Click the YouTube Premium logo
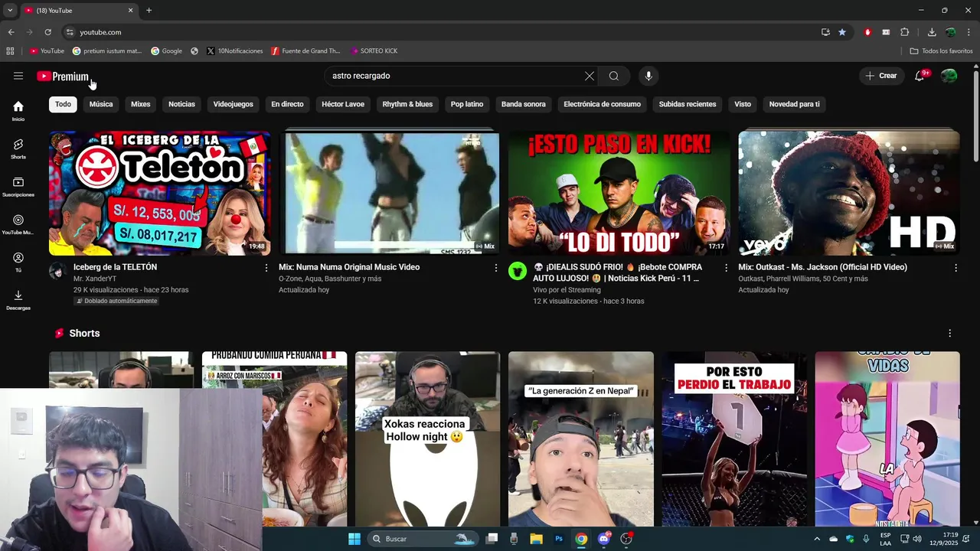 coord(63,76)
